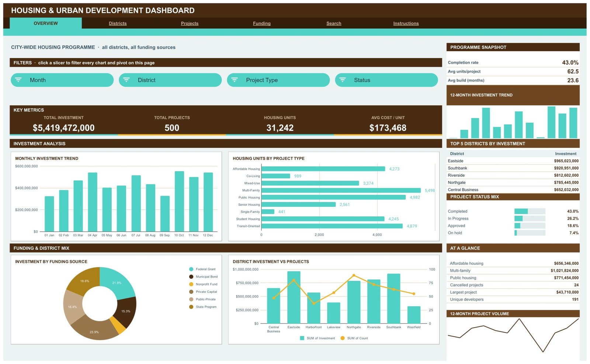Click the Affordable Housing bar labeled 4,273
Screen dimensions: 590x364
pos(323,169)
